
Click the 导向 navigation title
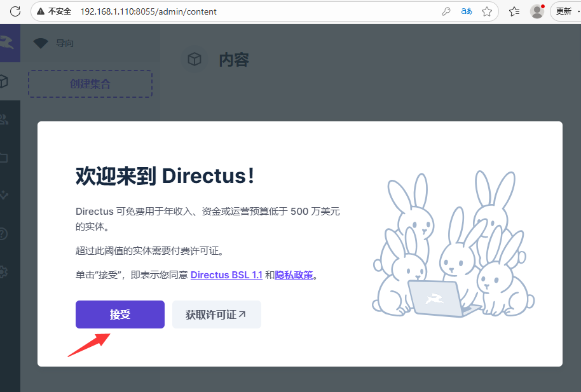pos(65,43)
